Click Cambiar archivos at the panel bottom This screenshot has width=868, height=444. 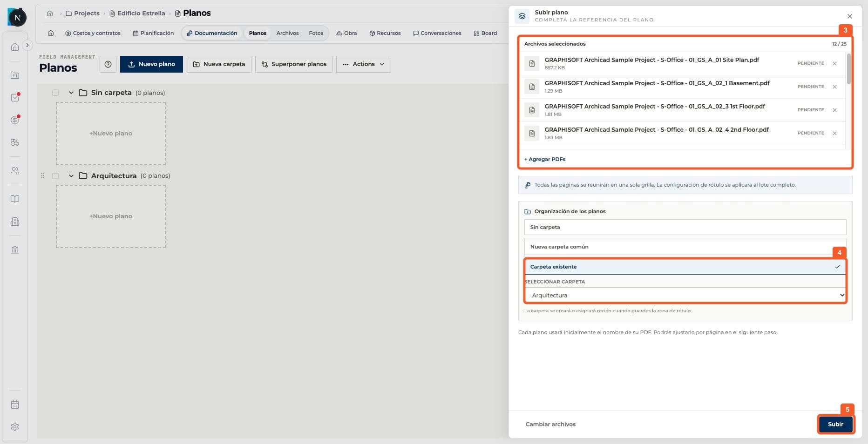[550, 424]
